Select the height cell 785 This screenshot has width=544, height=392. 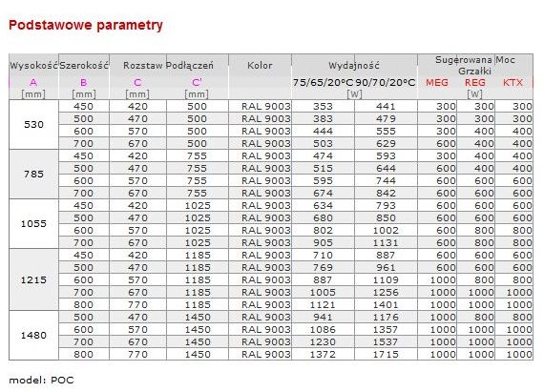coord(33,174)
